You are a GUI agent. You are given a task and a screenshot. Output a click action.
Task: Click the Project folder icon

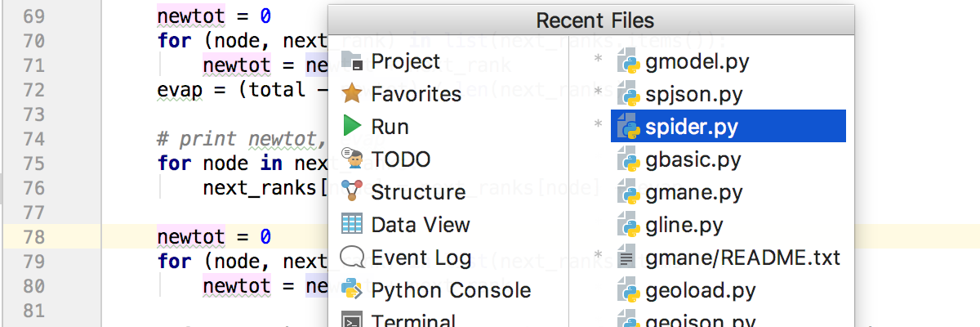coord(352,61)
